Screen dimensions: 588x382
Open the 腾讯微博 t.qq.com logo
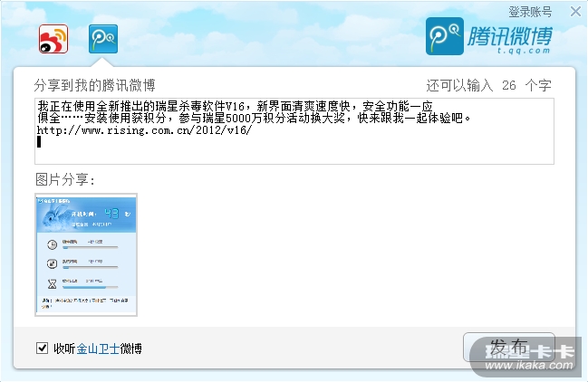(x=489, y=36)
